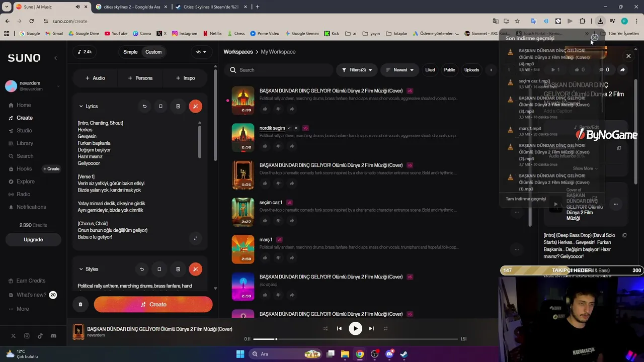Open Windows Start menu
This screenshot has height=362, width=644.
[x=240, y=354]
